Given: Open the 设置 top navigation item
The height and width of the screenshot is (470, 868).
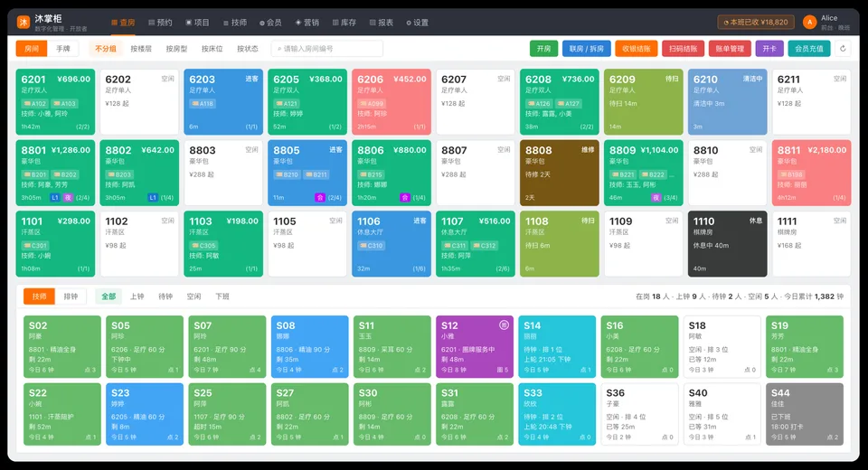Looking at the screenshot, I should pos(418,23).
